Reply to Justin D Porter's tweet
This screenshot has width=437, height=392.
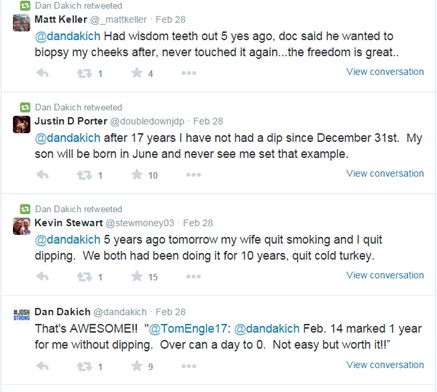(x=42, y=174)
